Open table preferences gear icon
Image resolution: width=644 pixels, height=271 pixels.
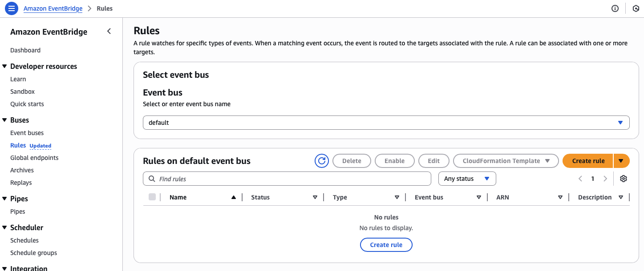pos(623,179)
